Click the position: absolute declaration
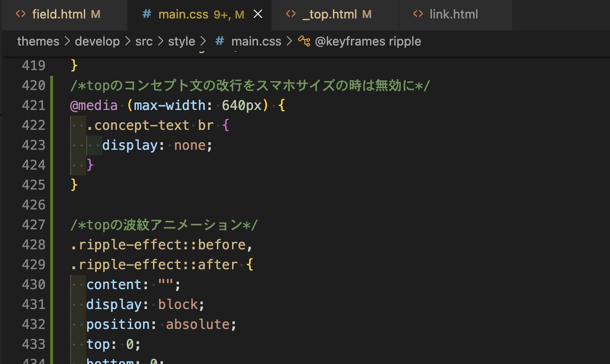The width and height of the screenshot is (610, 364). (162, 324)
